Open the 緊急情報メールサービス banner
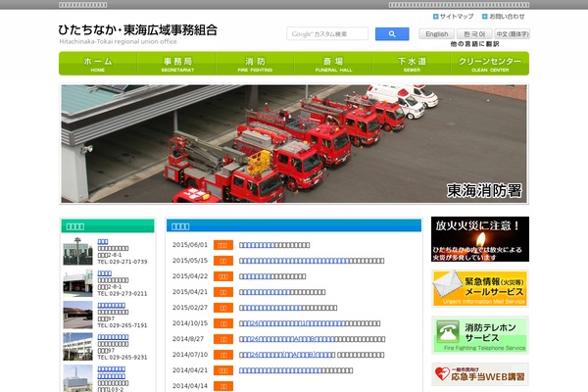Viewport: 588px width, 392px height. pyautogui.click(x=480, y=288)
